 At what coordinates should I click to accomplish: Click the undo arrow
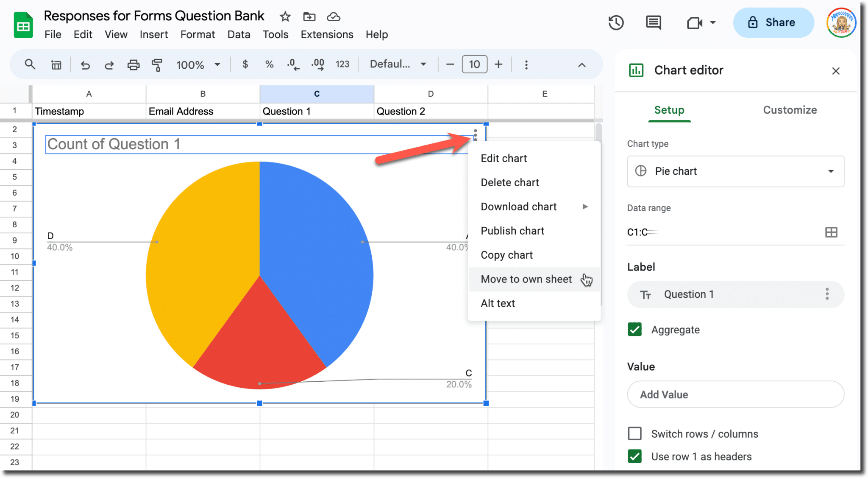[85, 65]
